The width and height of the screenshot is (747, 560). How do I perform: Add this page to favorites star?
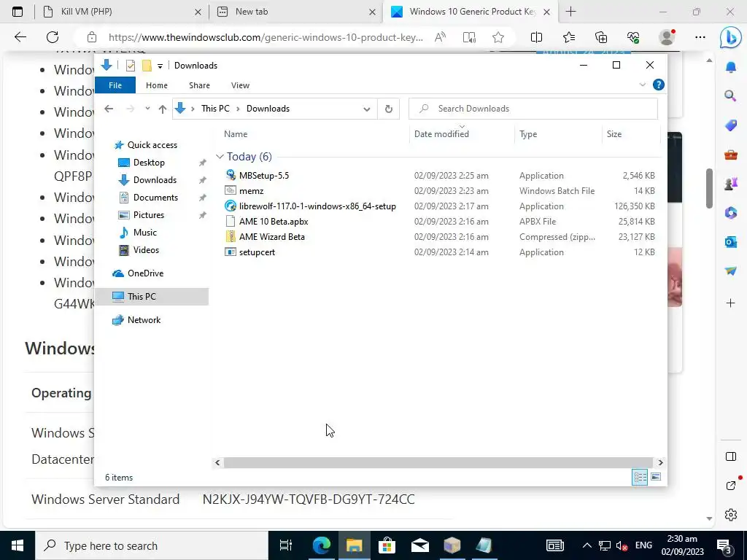click(x=498, y=37)
